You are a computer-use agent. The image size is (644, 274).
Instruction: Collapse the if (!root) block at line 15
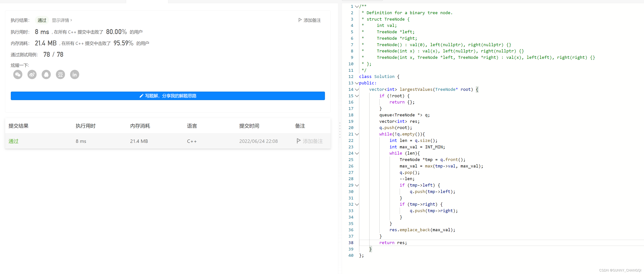[357, 96]
